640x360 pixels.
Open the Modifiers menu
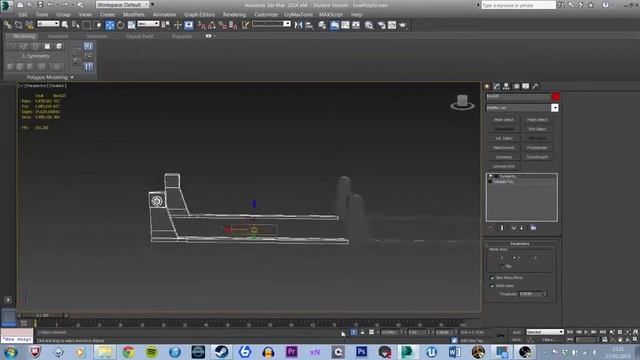coord(133,14)
